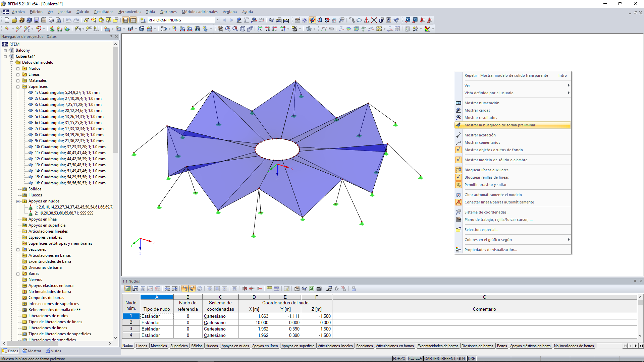Click the Save diskette icon
Image resolution: width=644 pixels, height=362 pixels.
coord(37,20)
